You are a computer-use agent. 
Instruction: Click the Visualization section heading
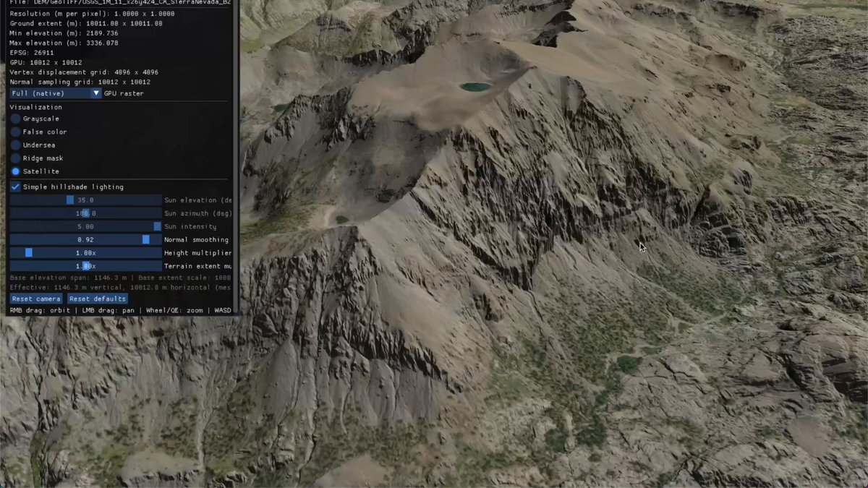click(35, 107)
